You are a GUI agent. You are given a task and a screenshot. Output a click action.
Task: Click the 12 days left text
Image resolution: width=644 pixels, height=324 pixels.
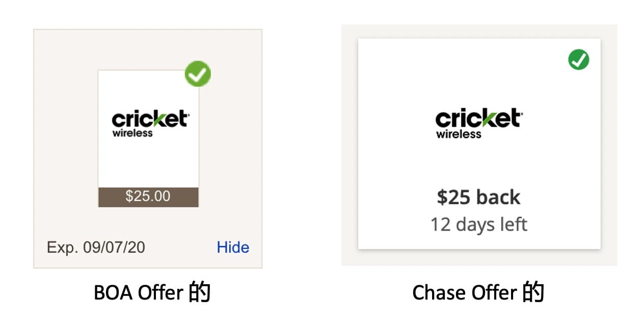[478, 224]
